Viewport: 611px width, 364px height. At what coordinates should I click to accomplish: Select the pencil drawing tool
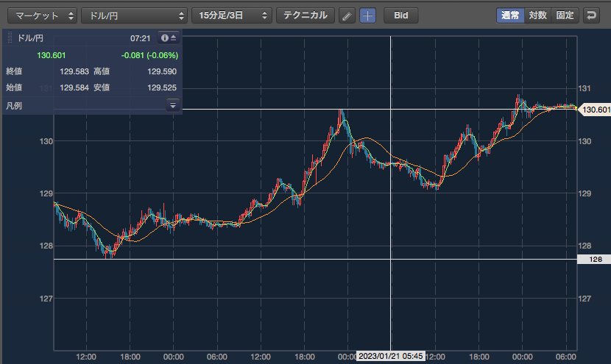[x=347, y=15]
